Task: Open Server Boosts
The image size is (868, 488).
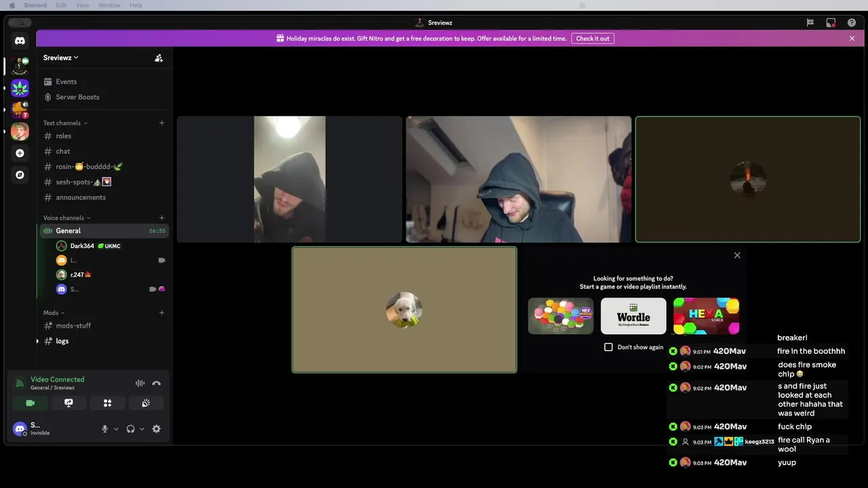Action: [104, 97]
